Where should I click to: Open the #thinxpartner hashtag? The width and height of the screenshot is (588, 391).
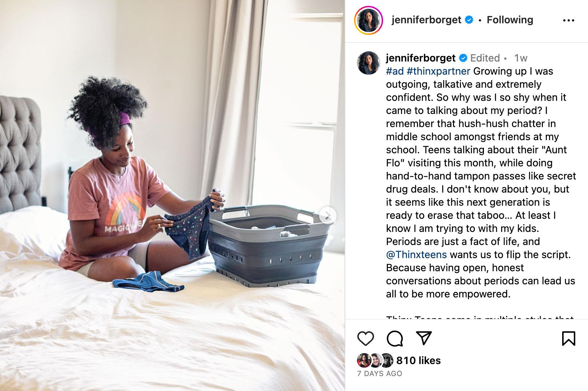pos(438,71)
